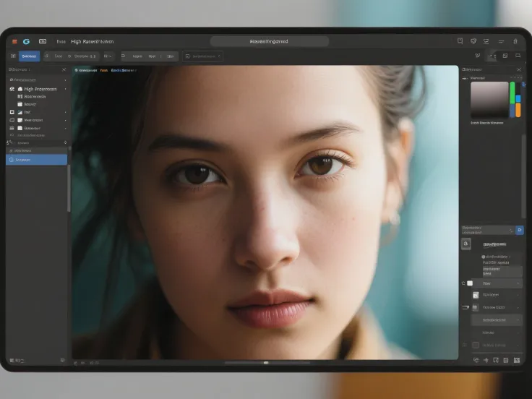Select the Rest item in the toolbar
This screenshot has height=399, width=532.
[152, 56]
